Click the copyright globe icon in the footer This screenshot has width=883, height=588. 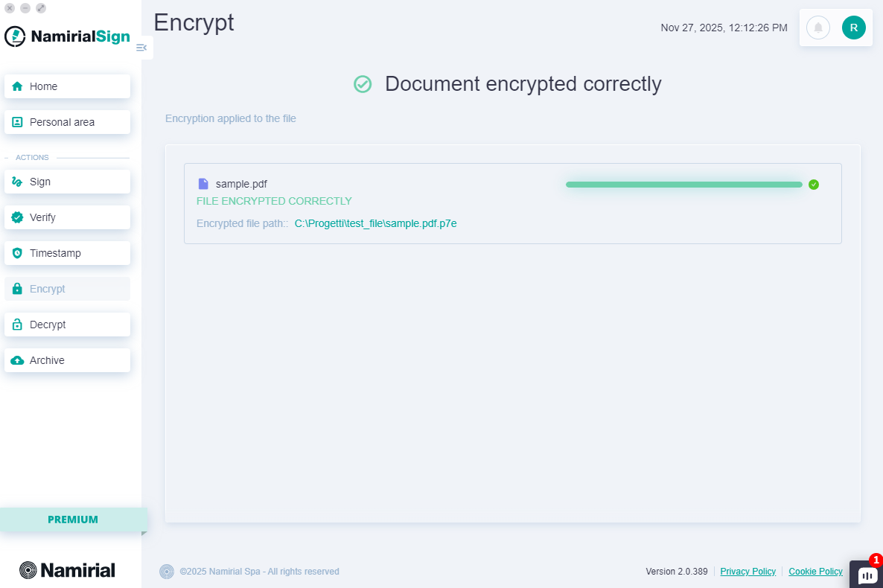click(x=166, y=571)
